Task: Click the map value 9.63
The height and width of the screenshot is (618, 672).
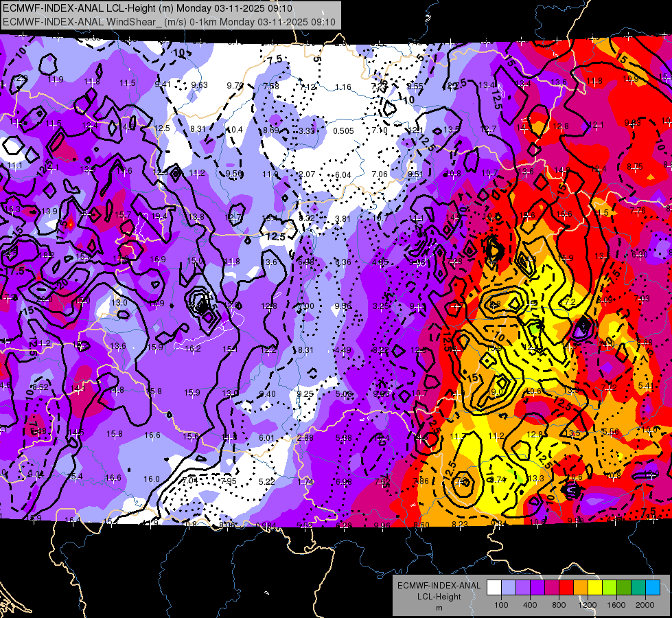Action: coord(199,85)
